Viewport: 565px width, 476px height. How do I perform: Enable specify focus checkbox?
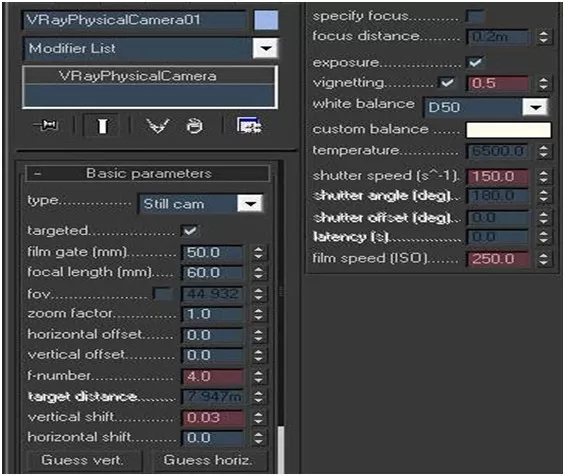pyautogui.click(x=475, y=16)
